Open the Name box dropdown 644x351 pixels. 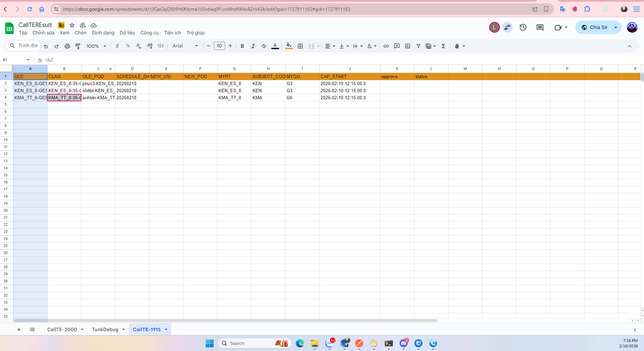click(x=28, y=60)
